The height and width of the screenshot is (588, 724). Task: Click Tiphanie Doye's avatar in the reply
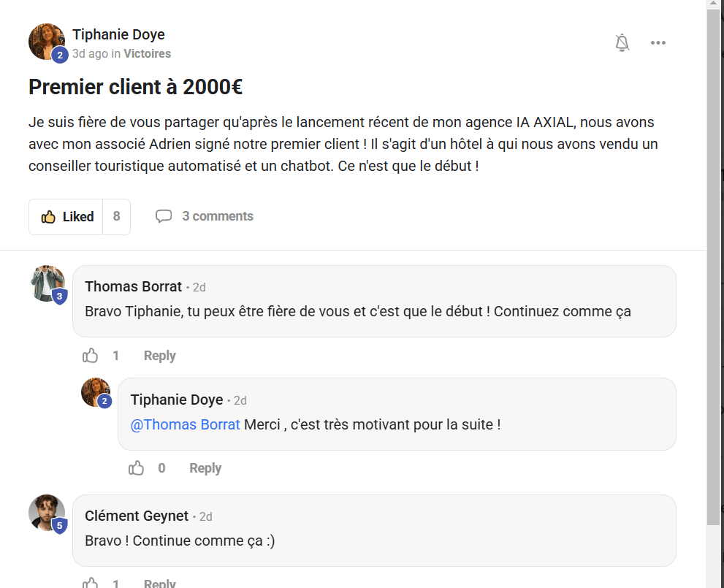[96, 392]
